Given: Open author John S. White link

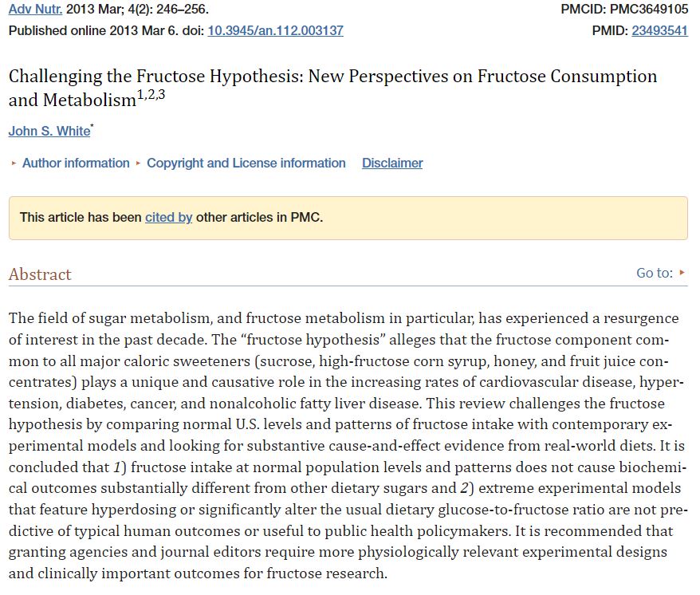Looking at the screenshot, I should coord(49,131).
